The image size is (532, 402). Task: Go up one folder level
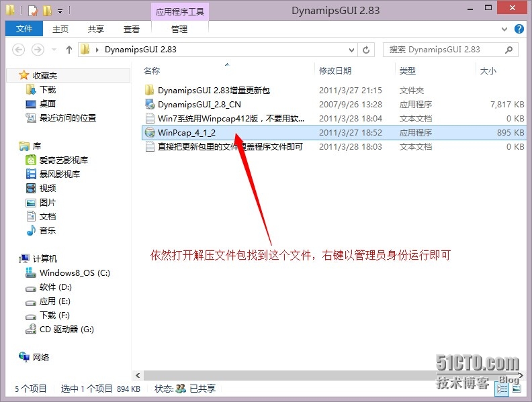tap(69, 50)
